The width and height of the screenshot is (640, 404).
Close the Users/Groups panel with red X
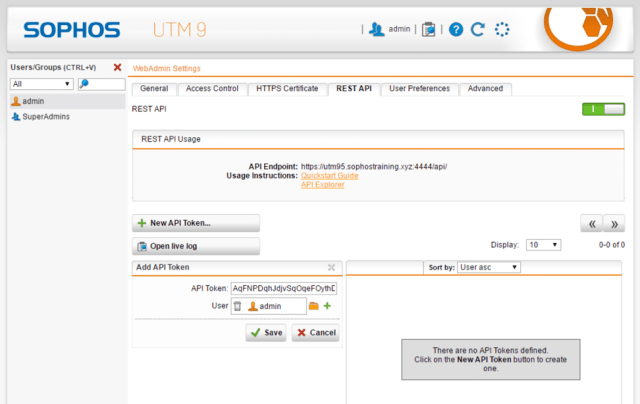click(x=118, y=67)
